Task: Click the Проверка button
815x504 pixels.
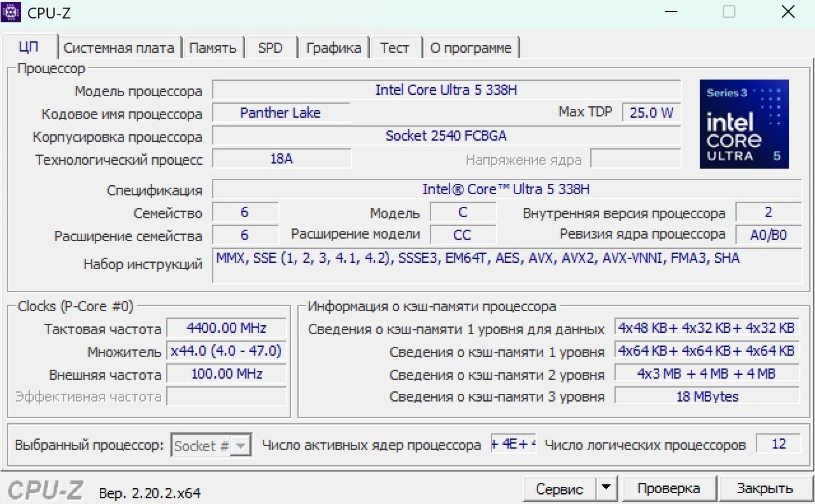Action: 669,489
